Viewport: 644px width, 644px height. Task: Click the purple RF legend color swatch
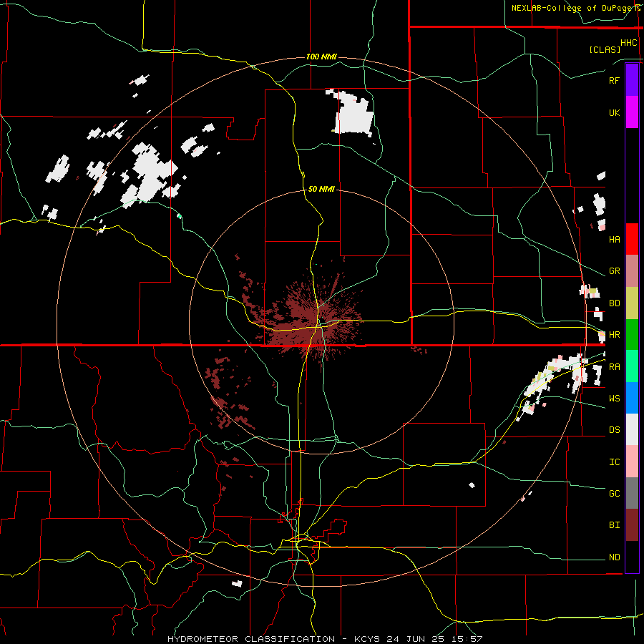coord(632,80)
